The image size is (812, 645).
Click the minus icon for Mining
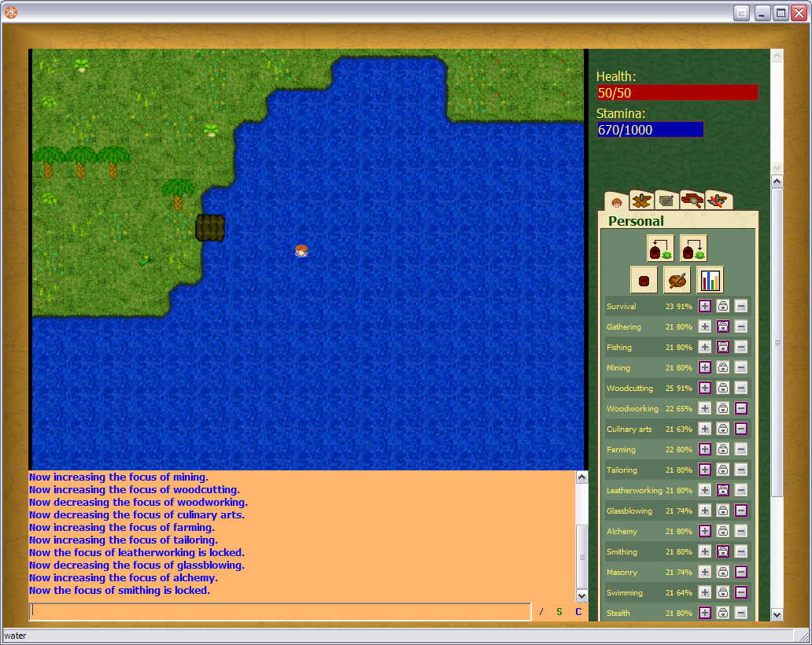(741, 367)
